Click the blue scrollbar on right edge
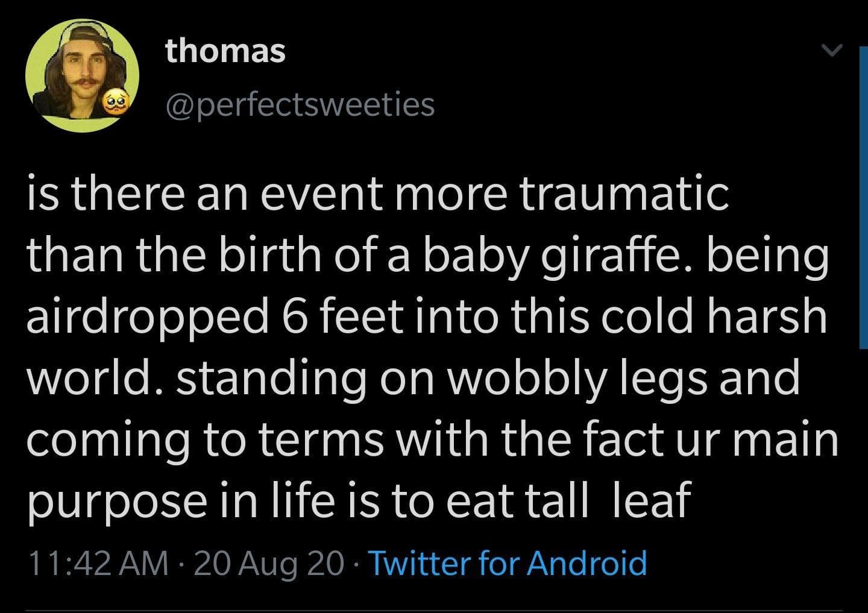 863,199
